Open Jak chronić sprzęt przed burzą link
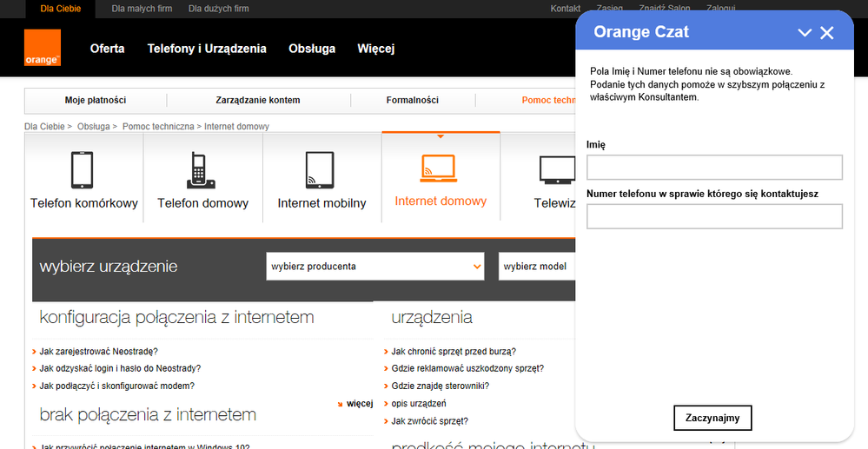The image size is (868, 449). 454,352
